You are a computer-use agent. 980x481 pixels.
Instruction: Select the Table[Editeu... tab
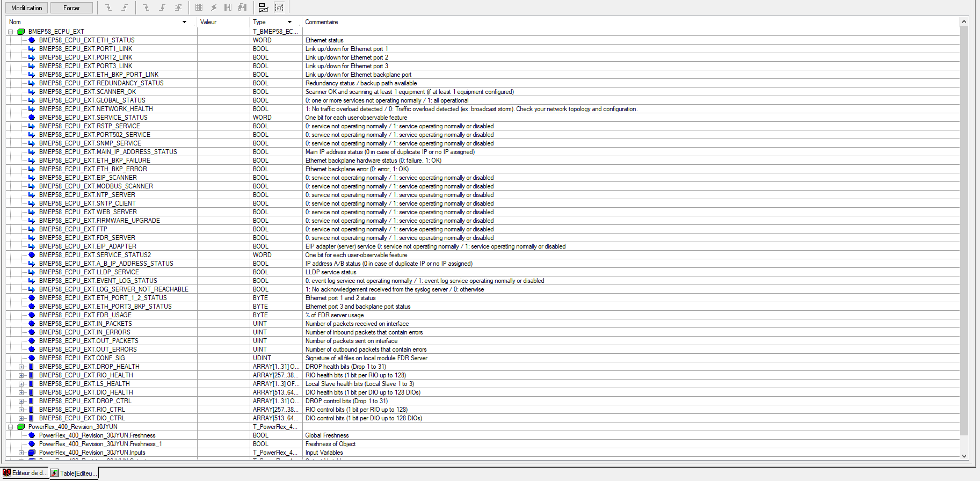point(74,473)
